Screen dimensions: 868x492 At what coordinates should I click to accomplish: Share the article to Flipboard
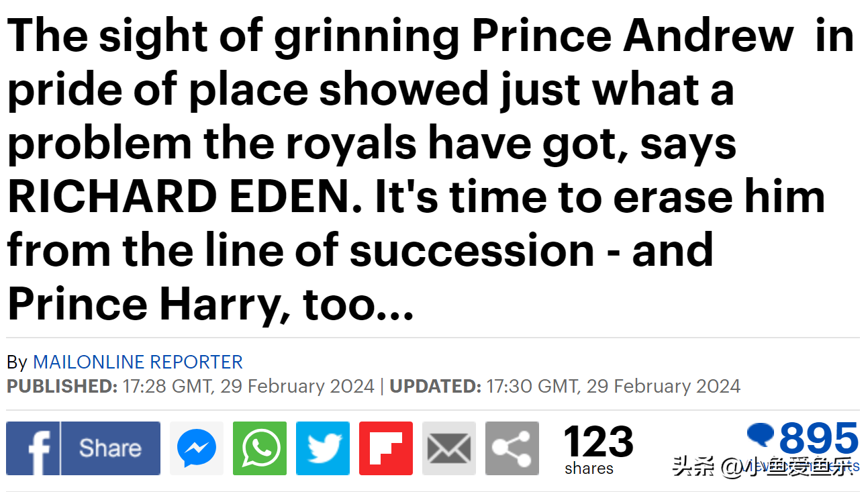pyautogui.click(x=386, y=448)
